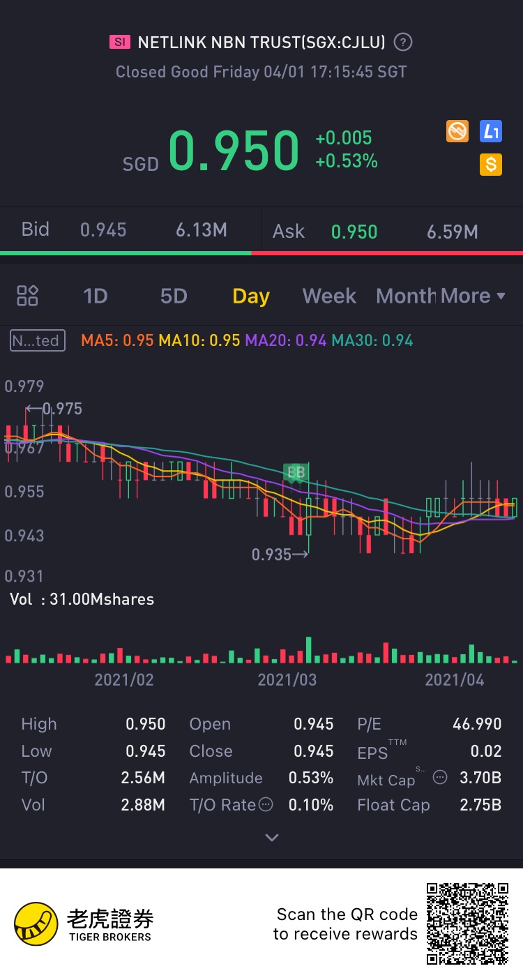
Task: Tap the Amplitude value 0.53%
Action: (x=311, y=778)
